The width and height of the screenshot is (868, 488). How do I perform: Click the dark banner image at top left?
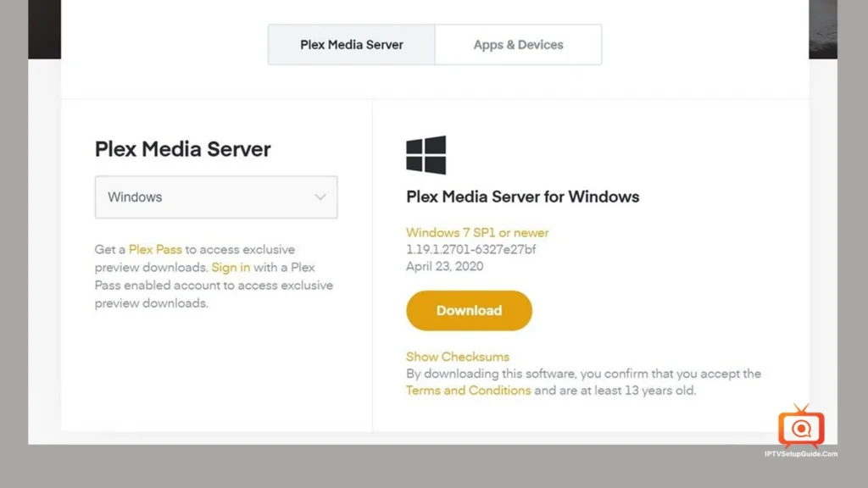tap(44, 30)
